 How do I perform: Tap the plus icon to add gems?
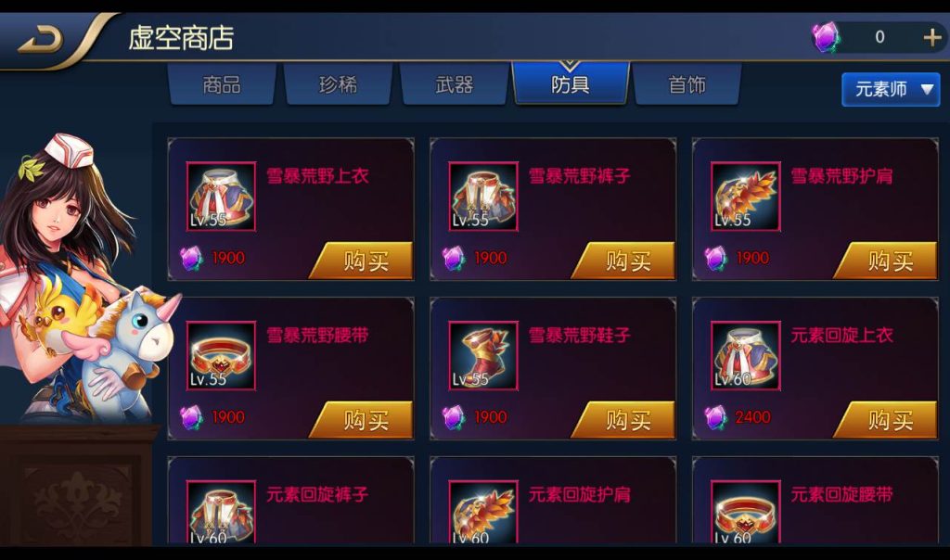point(931,38)
